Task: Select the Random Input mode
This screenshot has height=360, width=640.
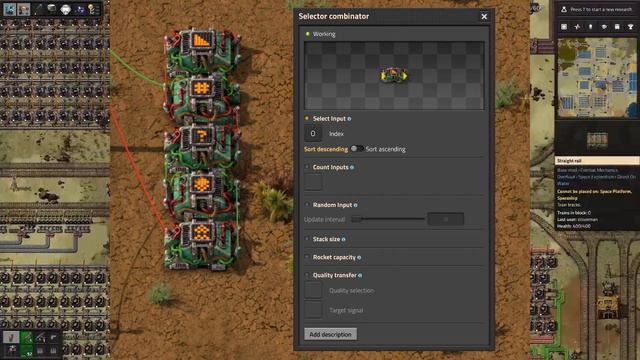Action: (x=307, y=205)
